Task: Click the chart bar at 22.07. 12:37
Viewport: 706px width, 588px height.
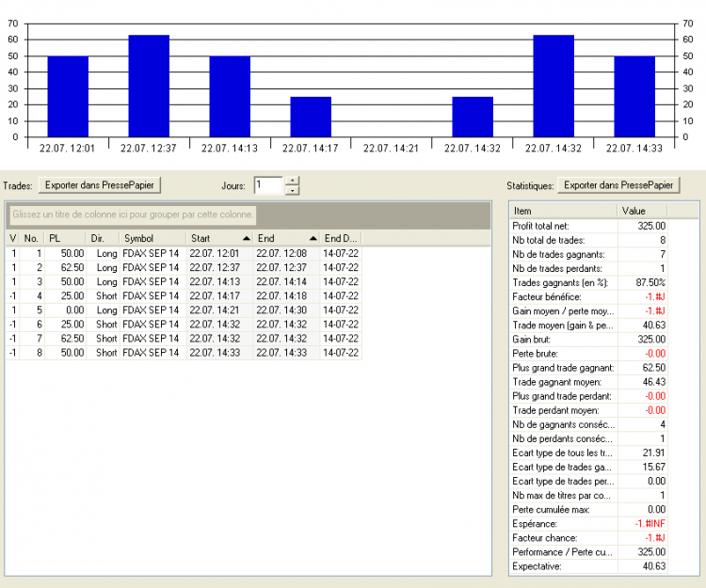Action: click(149, 86)
